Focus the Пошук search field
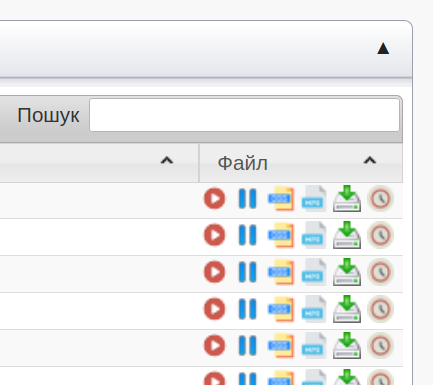 pos(244,115)
